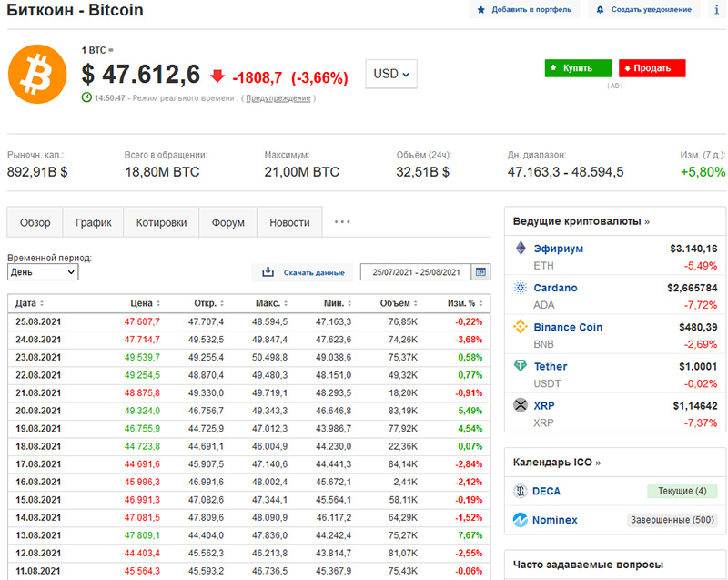Open the calendar icon next to date range
728x580 pixels.
480,272
